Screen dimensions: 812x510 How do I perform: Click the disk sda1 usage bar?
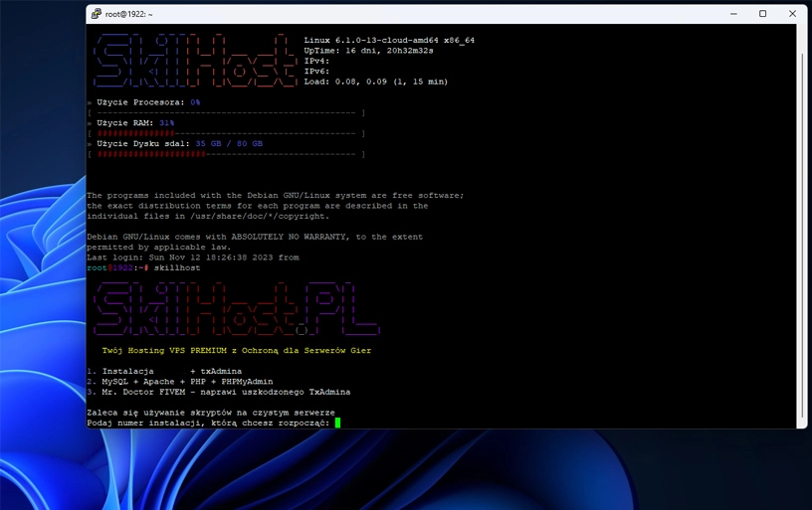coord(227,154)
